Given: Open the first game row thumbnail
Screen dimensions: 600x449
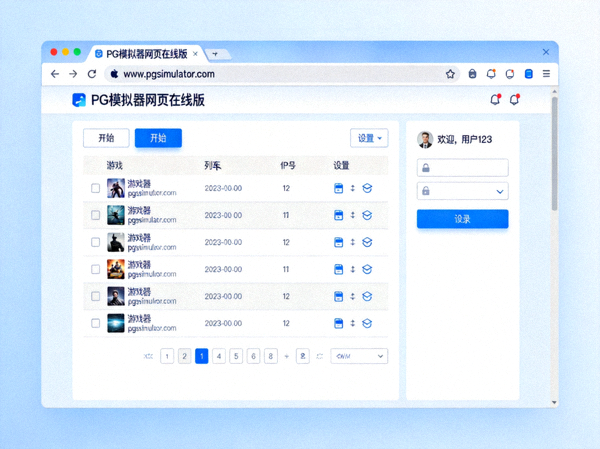Looking at the screenshot, I should (116, 188).
